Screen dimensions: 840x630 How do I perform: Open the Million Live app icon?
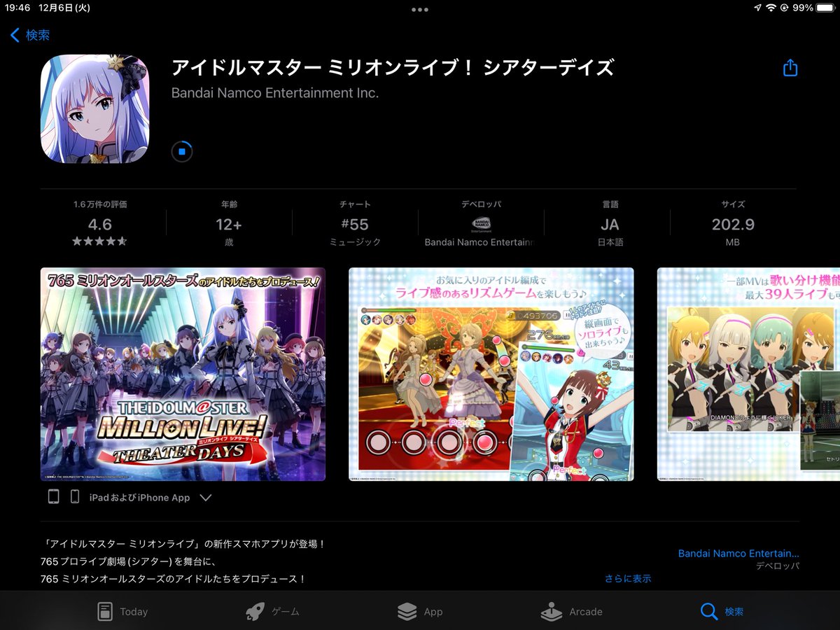(95, 109)
